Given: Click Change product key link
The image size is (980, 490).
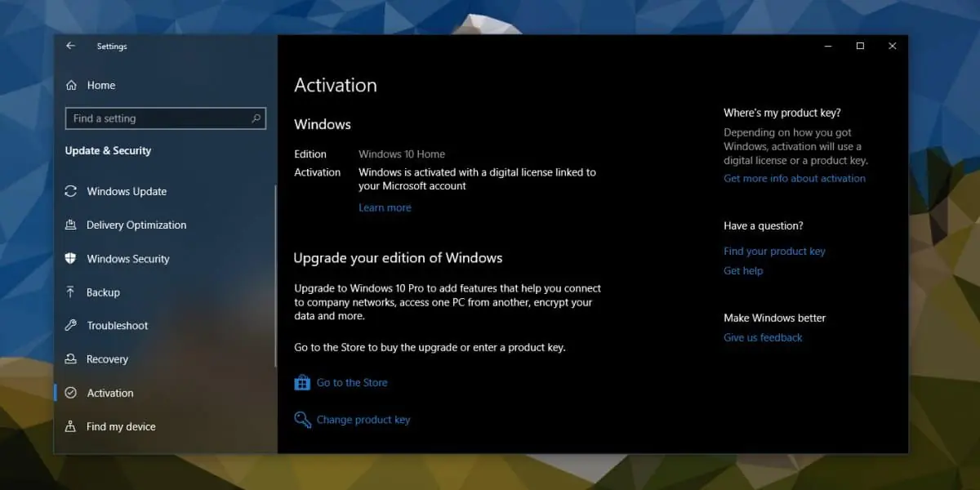Looking at the screenshot, I should pos(363,420).
